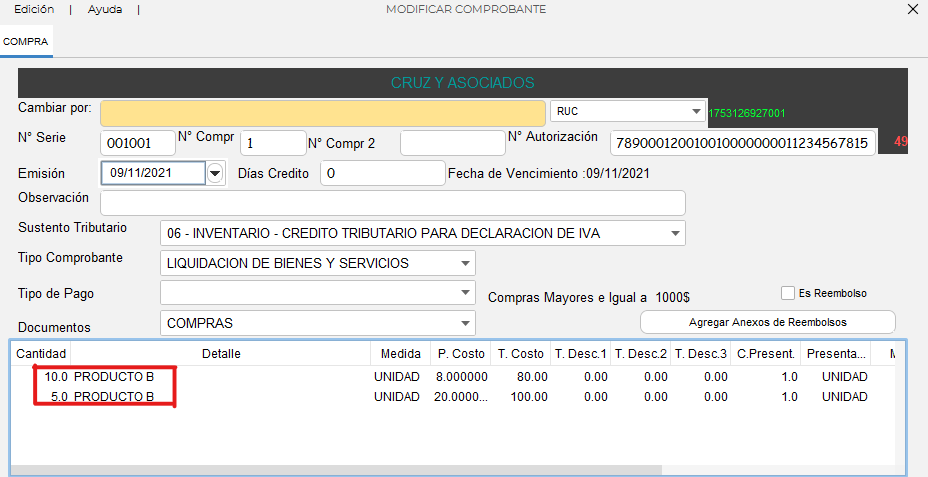This screenshot has width=928, height=477.
Task: Select the 5.0 PRODUCTO B row
Action: (113, 397)
